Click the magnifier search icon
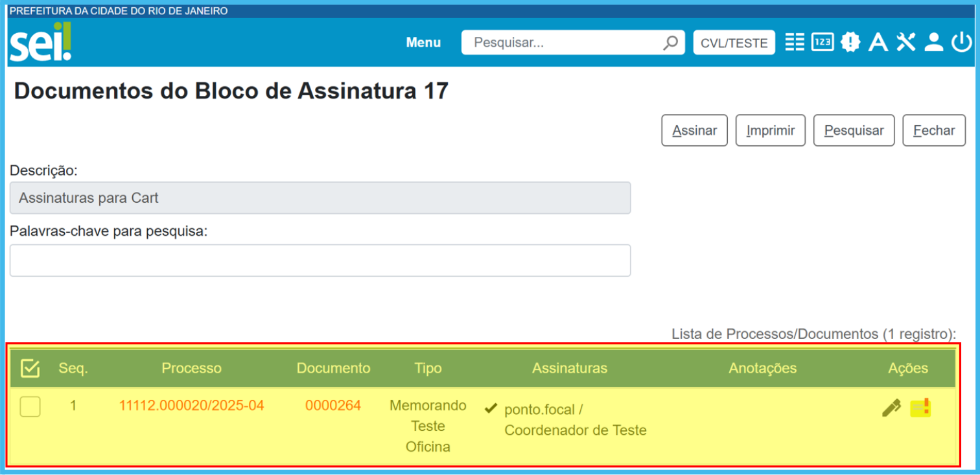 [x=670, y=43]
